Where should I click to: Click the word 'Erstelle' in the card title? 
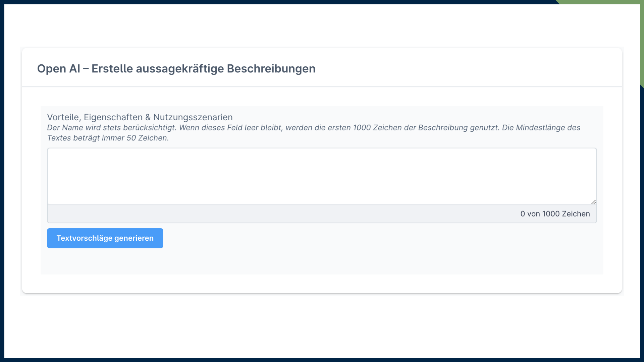(112, 69)
